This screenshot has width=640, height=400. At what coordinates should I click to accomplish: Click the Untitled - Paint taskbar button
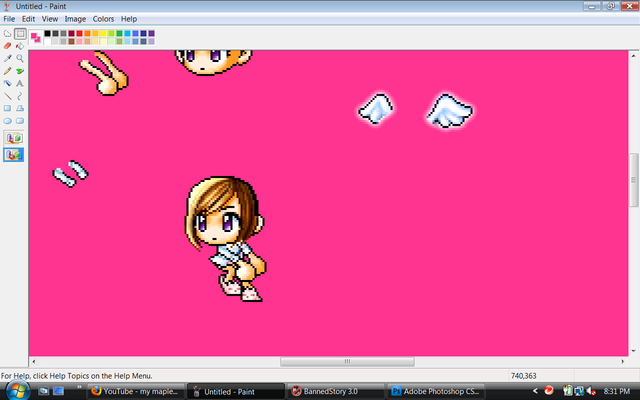coord(236,391)
